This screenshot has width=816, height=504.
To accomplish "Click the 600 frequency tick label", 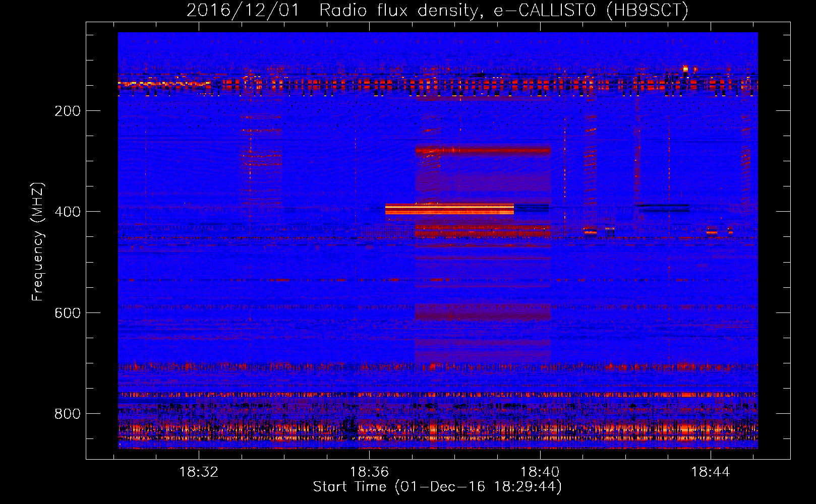I will pyautogui.click(x=68, y=313).
